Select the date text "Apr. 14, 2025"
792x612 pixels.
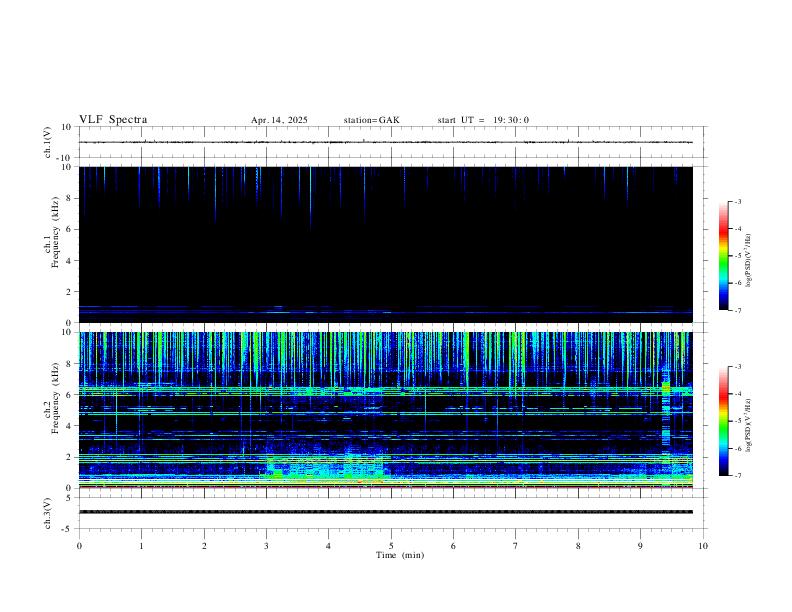point(279,120)
